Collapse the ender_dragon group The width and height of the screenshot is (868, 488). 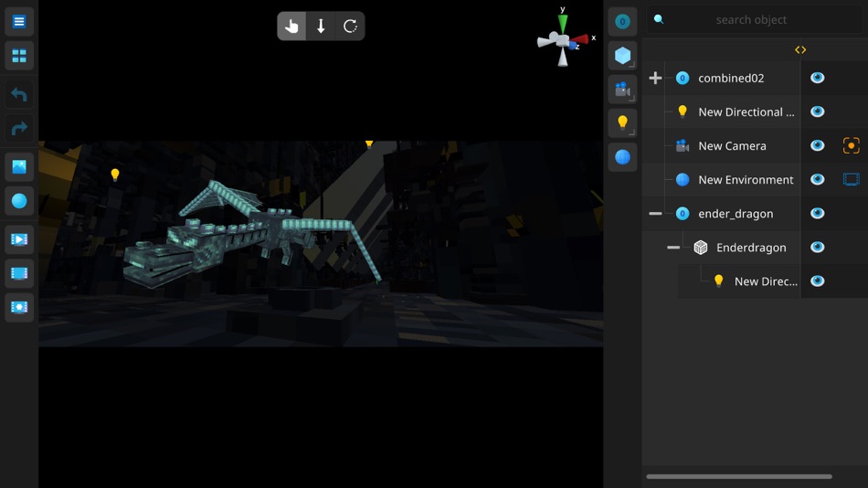(655, 213)
